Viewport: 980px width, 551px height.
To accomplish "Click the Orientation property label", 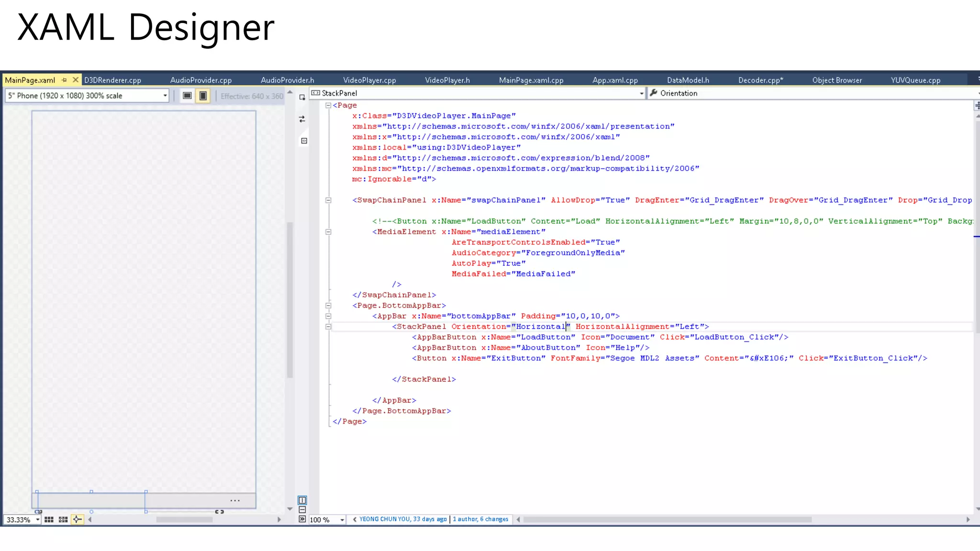I will point(679,93).
